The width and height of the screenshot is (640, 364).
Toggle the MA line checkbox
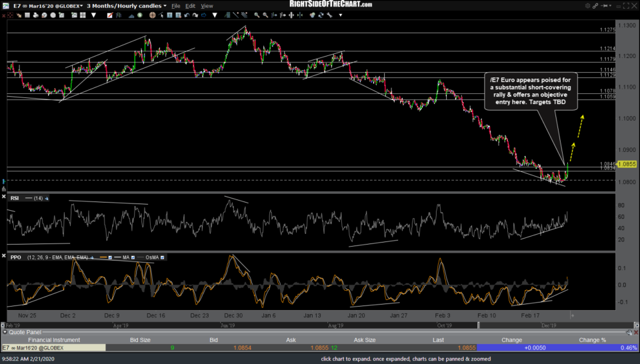point(133,257)
